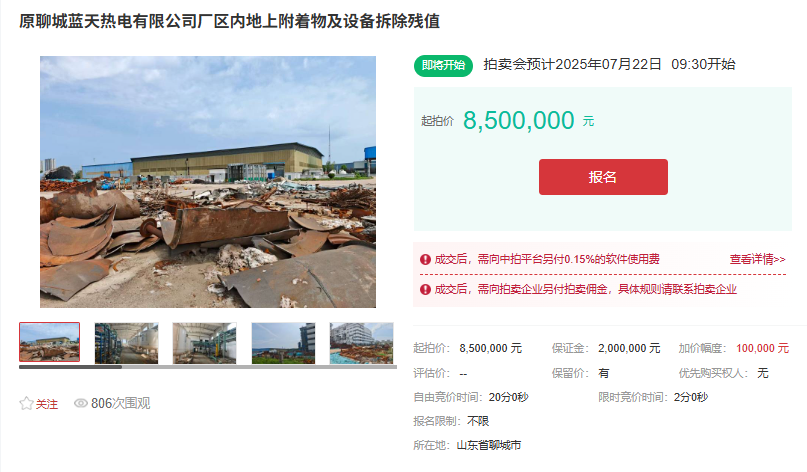
Task: Click the red warning icon for 软件使用费 notice
Action: click(x=425, y=259)
